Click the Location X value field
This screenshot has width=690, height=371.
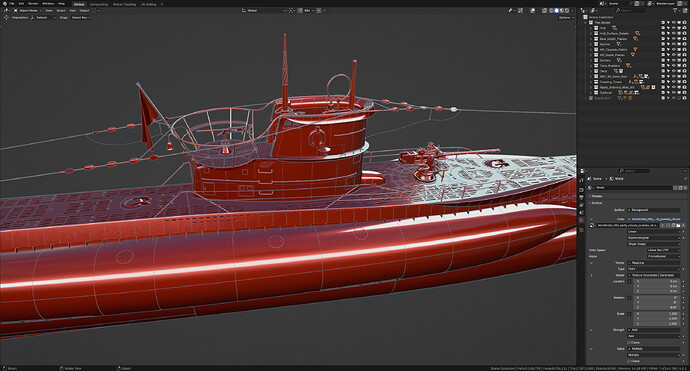pos(657,281)
